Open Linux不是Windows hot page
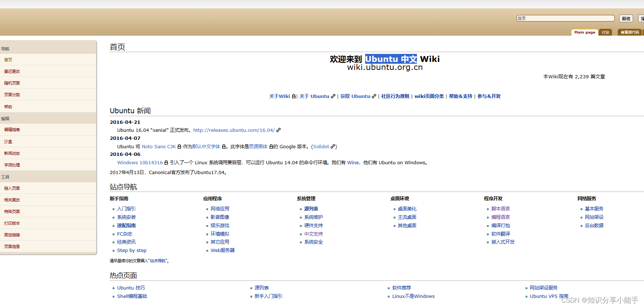This screenshot has height=307, width=644. pyautogui.click(x=413, y=296)
